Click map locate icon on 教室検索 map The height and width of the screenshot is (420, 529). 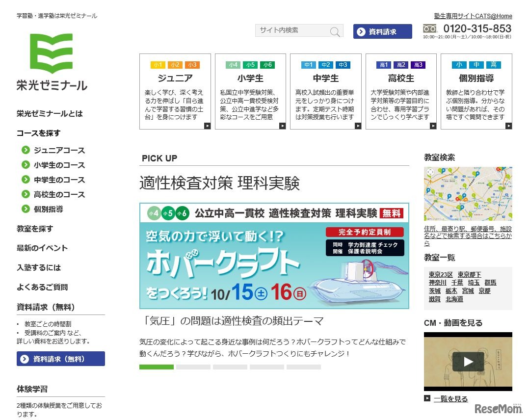coord(430,172)
